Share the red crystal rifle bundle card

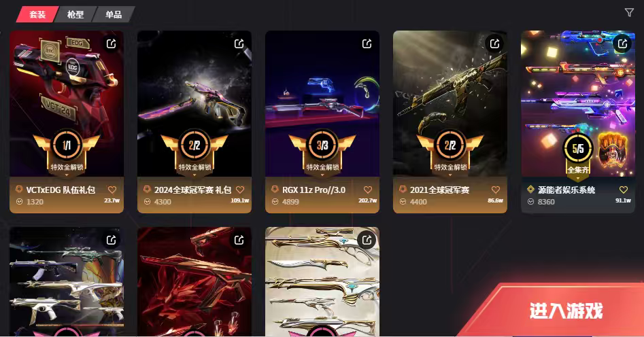(x=239, y=240)
